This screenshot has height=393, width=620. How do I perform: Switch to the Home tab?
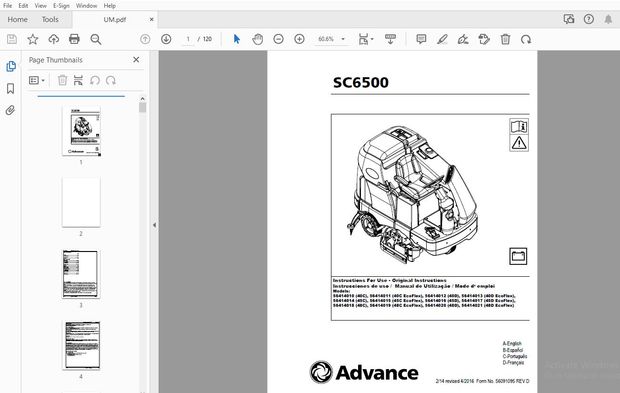17,19
